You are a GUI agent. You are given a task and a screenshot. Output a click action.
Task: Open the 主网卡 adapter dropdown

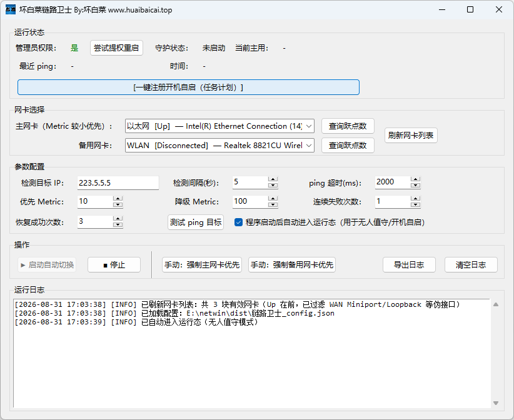point(219,126)
